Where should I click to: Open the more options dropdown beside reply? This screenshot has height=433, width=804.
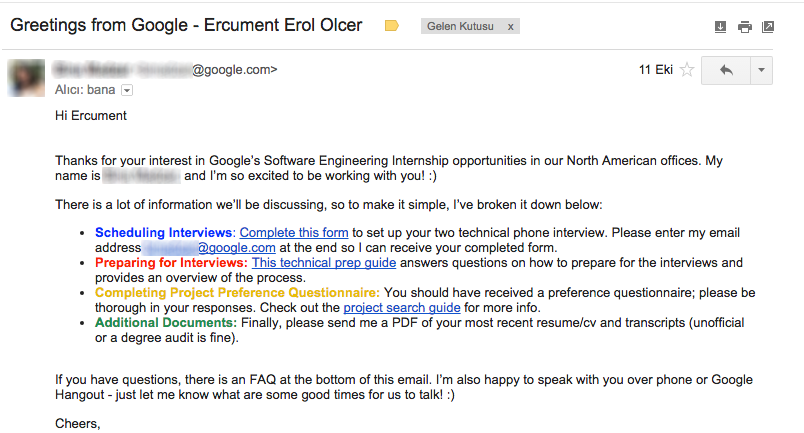[x=761, y=70]
